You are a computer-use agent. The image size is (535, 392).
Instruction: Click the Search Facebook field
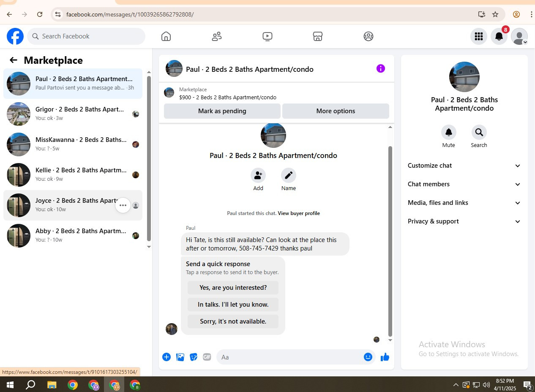(86, 36)
